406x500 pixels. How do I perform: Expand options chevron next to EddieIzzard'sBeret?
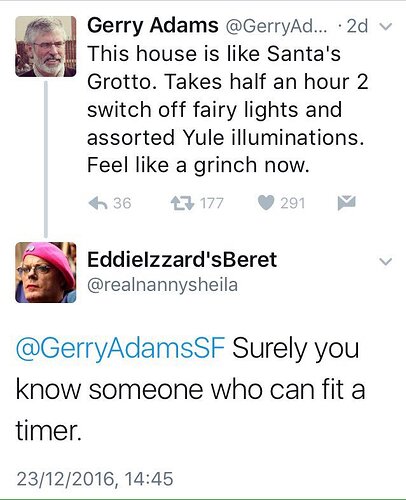386,261
